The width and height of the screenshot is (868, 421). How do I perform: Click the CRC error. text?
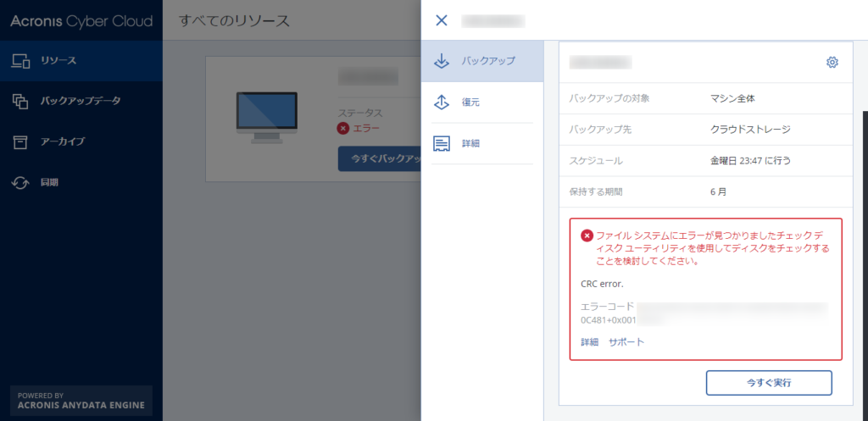tap(602, 285)
